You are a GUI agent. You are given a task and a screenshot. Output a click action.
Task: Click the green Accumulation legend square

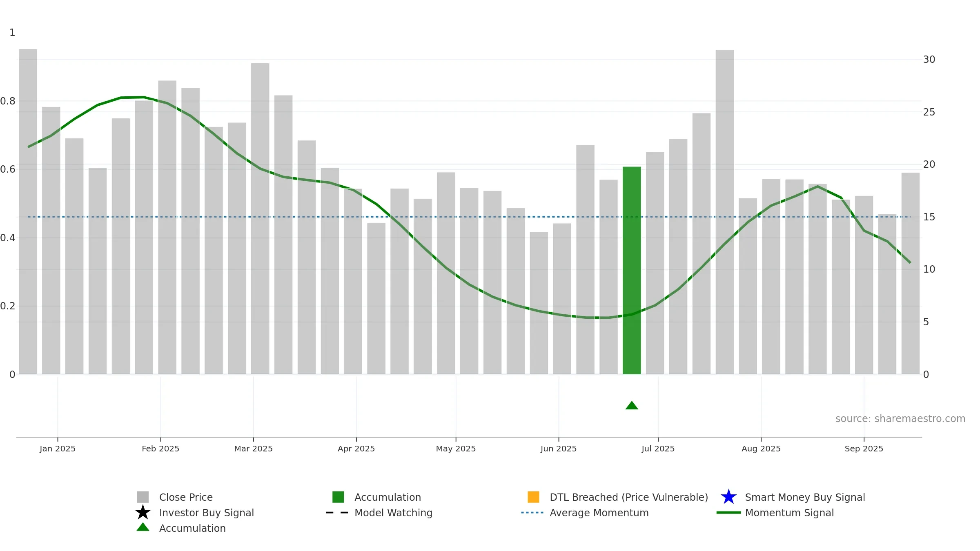click(338, 497)
